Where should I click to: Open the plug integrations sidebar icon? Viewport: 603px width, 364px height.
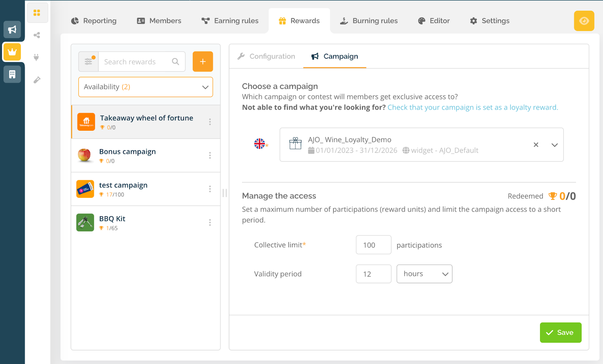pos(37,57)
